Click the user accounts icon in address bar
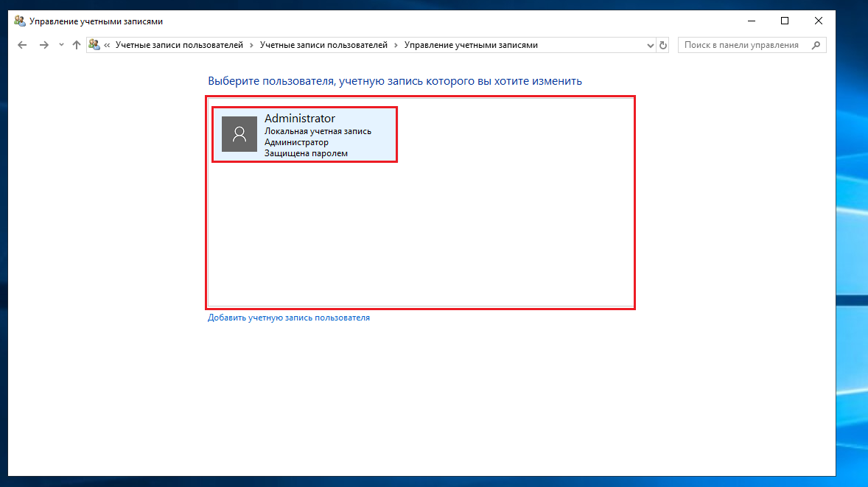This screenshot has width=868, height=487. (x=94, y=45)
